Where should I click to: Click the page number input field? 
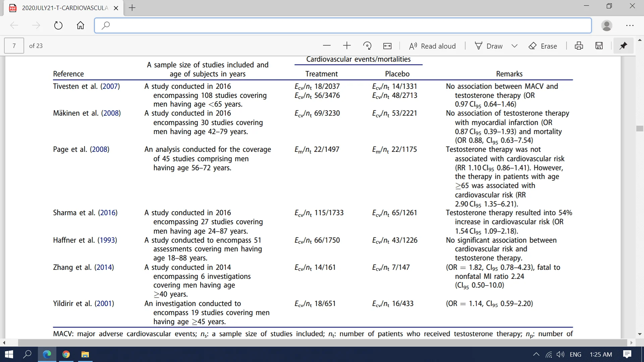14,46
